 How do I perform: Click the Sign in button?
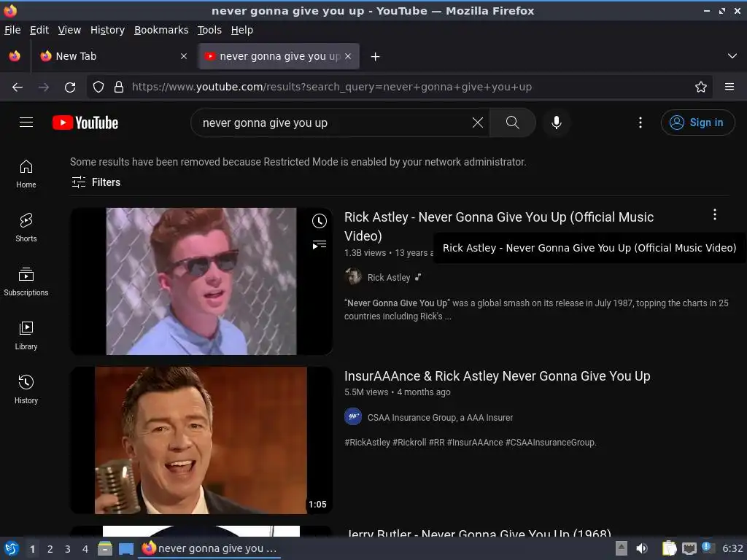(x=697, y=122)
